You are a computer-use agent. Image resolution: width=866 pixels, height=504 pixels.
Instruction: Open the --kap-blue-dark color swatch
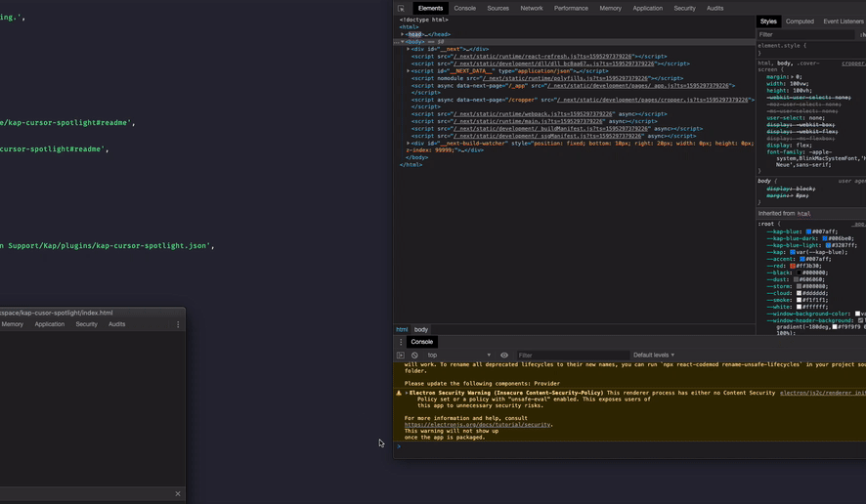(x=825, y=238)
